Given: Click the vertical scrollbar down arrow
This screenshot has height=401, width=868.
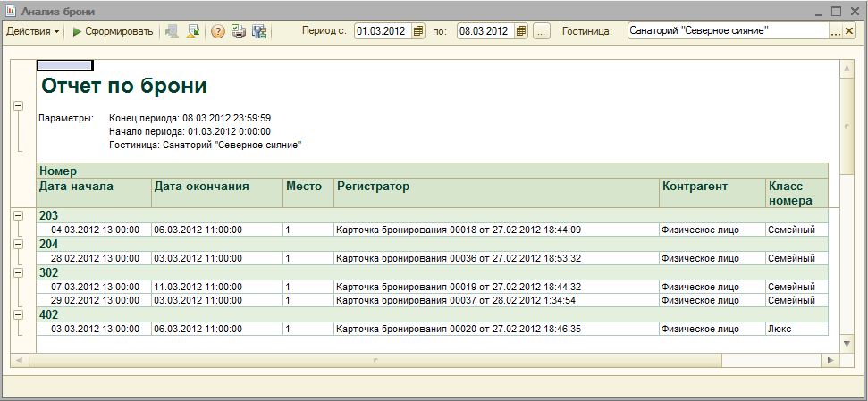Looking at the screenshot, I should click(847, 344).
